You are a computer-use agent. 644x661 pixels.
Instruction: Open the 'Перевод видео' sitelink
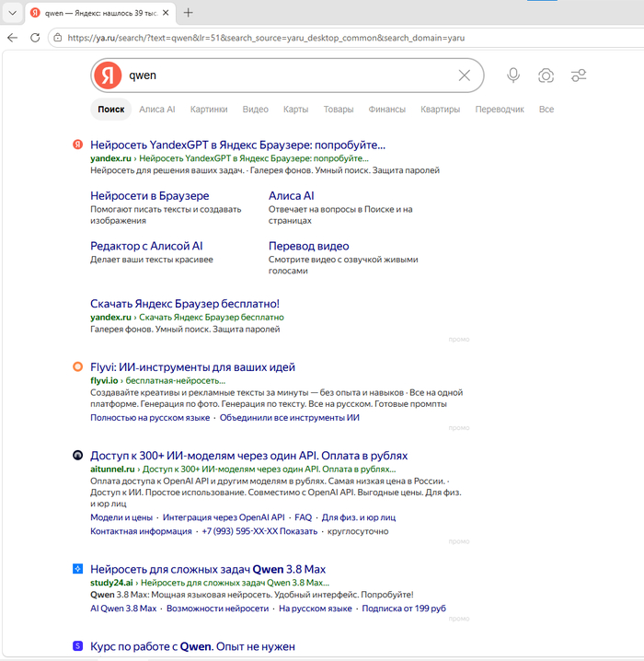coord(309,246)
